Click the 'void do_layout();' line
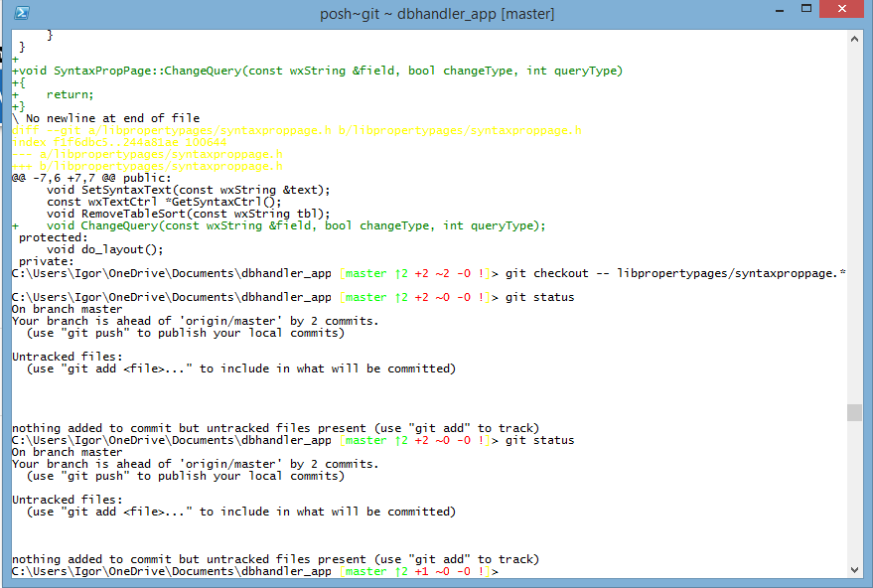 pos(105,249)
